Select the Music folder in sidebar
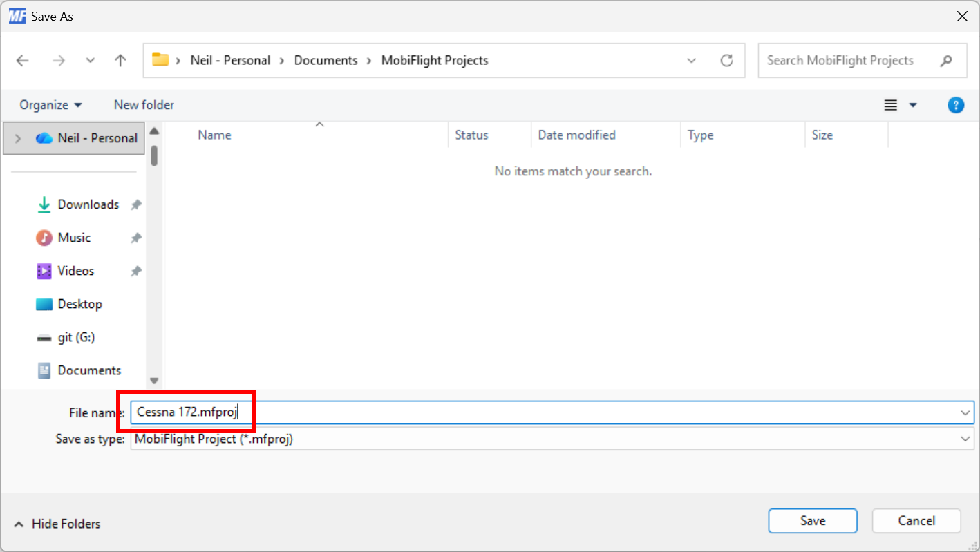 (x=74, y=238)
